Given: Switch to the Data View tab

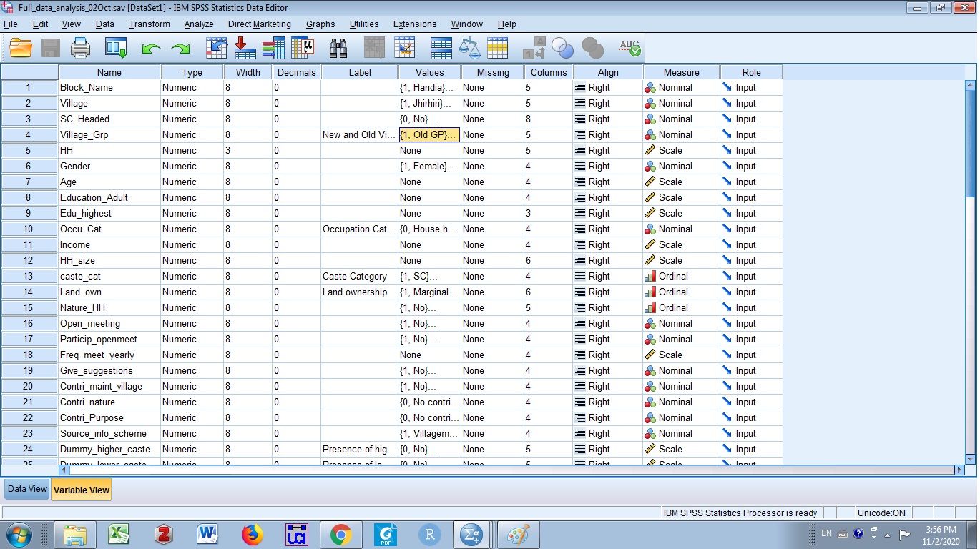Looking at the screenshot, I should (x=27, y=490).
